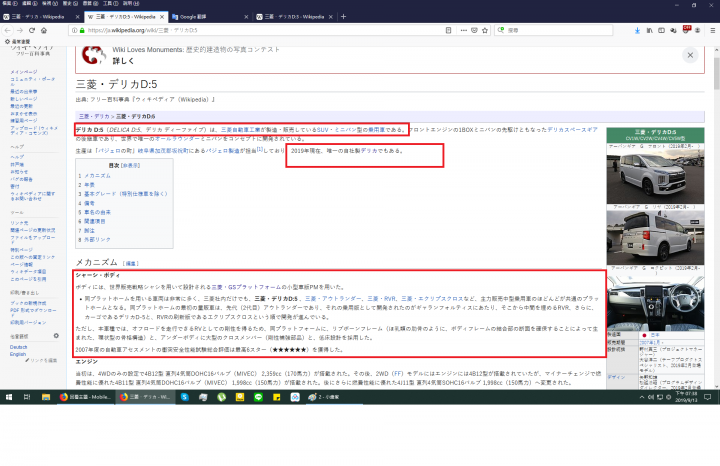Screen dimensions: 720x466
Task: Open the Firefox account avatar icon
Action: click(x=698, y=30)
